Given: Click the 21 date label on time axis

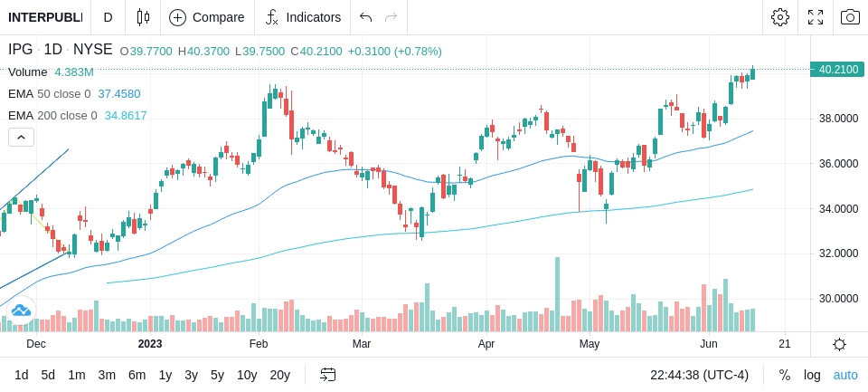Looking at the screenshot, I should (785, 344).
